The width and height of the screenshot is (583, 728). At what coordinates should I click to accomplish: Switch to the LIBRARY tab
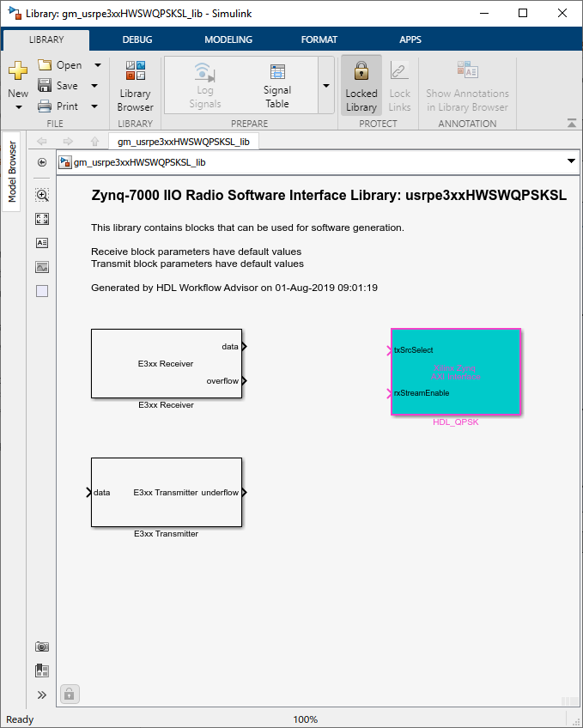point(46,39)
